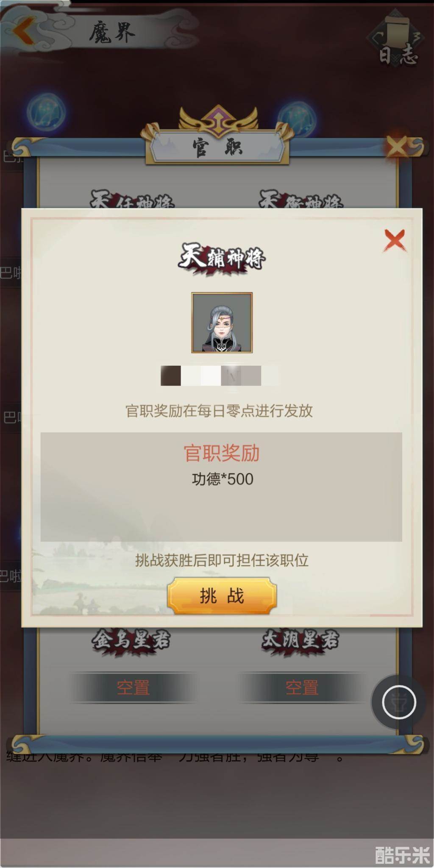Click the yellow 挑战 button
The width and height of the screenshot is (434, 868).
point(222,595)
